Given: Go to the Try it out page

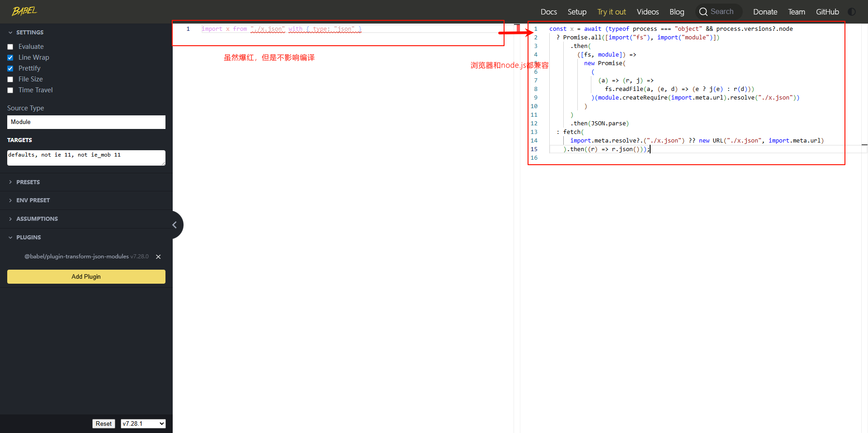Looking at the screenshot, I should click(611, 12).
